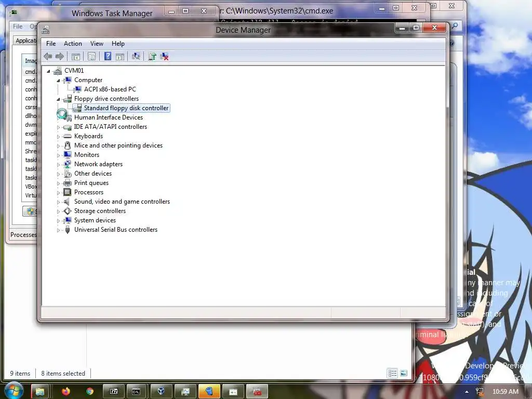Expand the Keyboards node
Viewport: 532px width, 399px height.
pyautogui.click(x=58, y=137)
